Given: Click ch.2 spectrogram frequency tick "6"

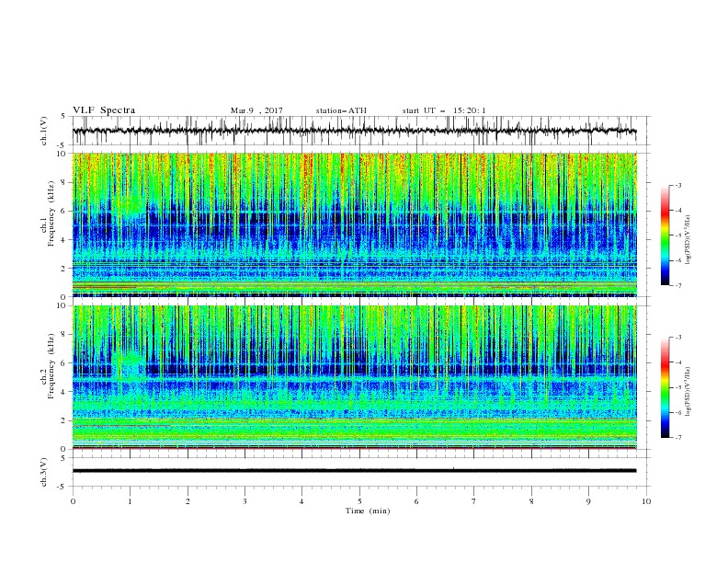Looking at the screenshot, I should tap(65, 363).
